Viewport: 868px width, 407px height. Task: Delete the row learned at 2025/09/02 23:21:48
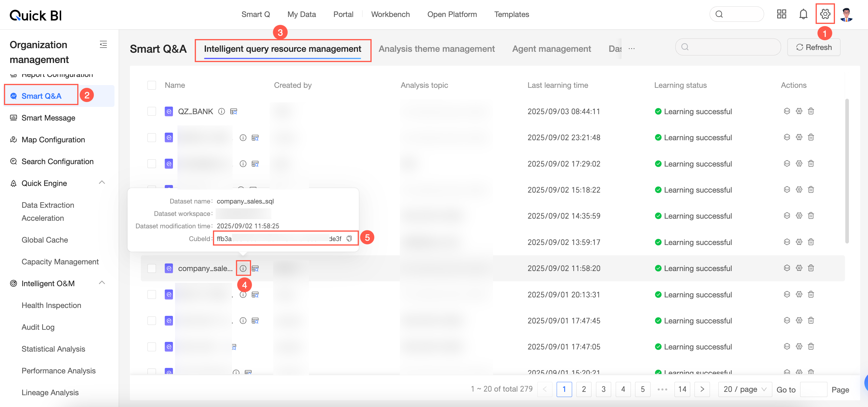pyautogui.click(x=811, y=137)
